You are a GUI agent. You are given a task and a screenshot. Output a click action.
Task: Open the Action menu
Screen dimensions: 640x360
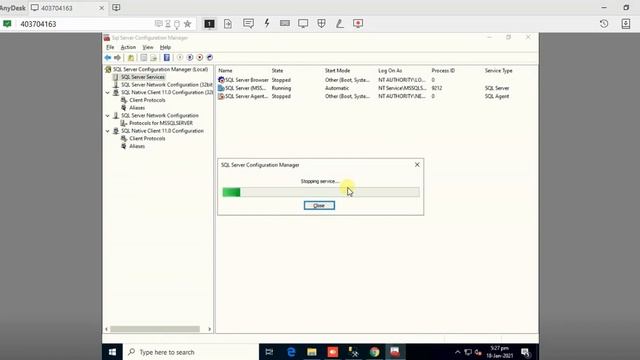click(128, 47)
